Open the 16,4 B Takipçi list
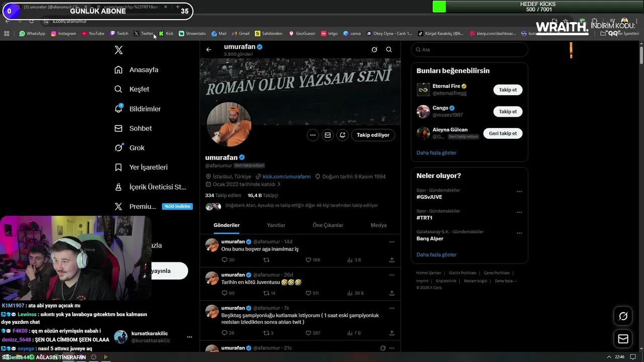Screen dimensions: 644x362 coord(263,195)
